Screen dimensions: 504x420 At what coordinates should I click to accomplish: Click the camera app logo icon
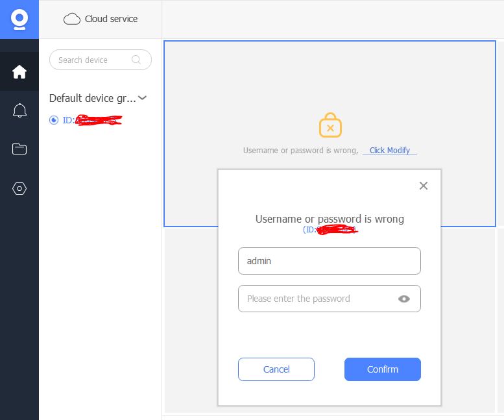pos(19,19)
